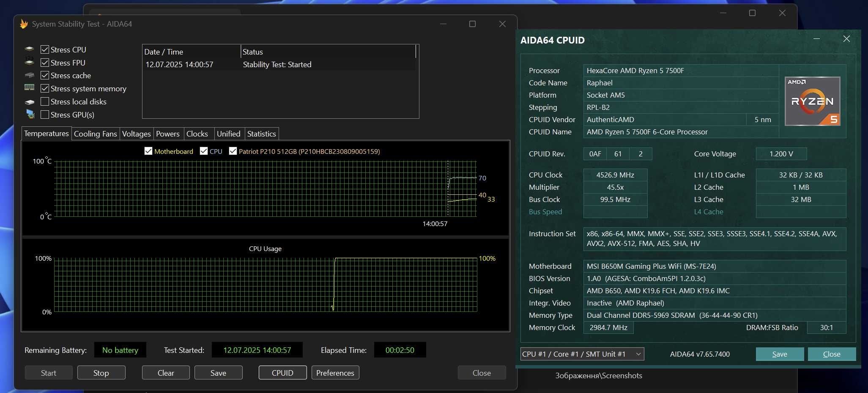Click Close in the AIDA64 CPUID window
Screen dimensions: 868x393
point(832,354)
